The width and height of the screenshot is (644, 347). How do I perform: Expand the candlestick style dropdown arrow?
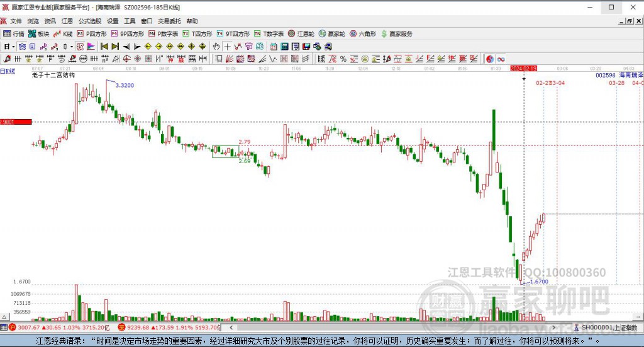tap(72, 47)
